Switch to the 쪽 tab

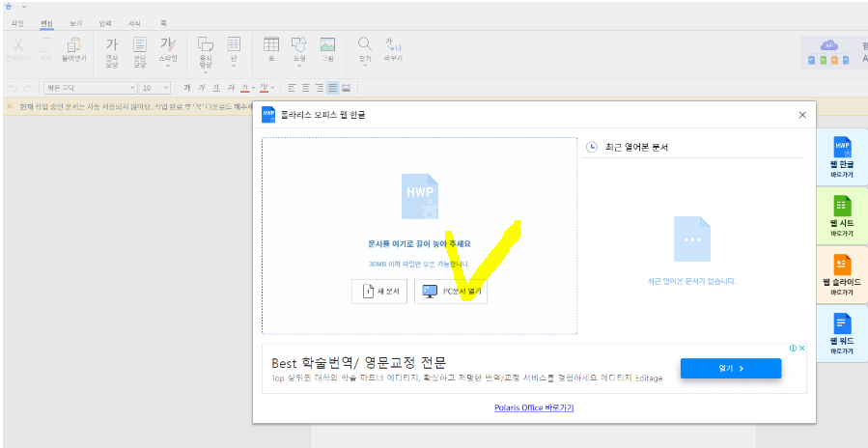[x=163, y=24]
